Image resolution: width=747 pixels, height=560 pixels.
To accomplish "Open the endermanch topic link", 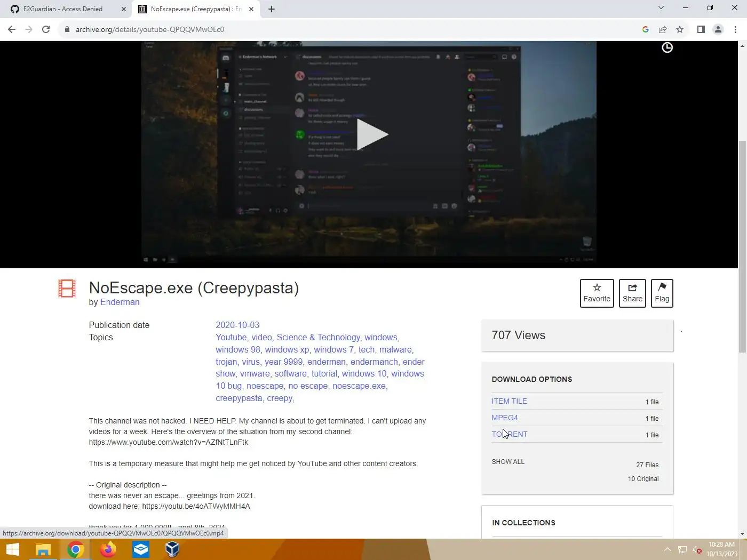I will point(374,362).
